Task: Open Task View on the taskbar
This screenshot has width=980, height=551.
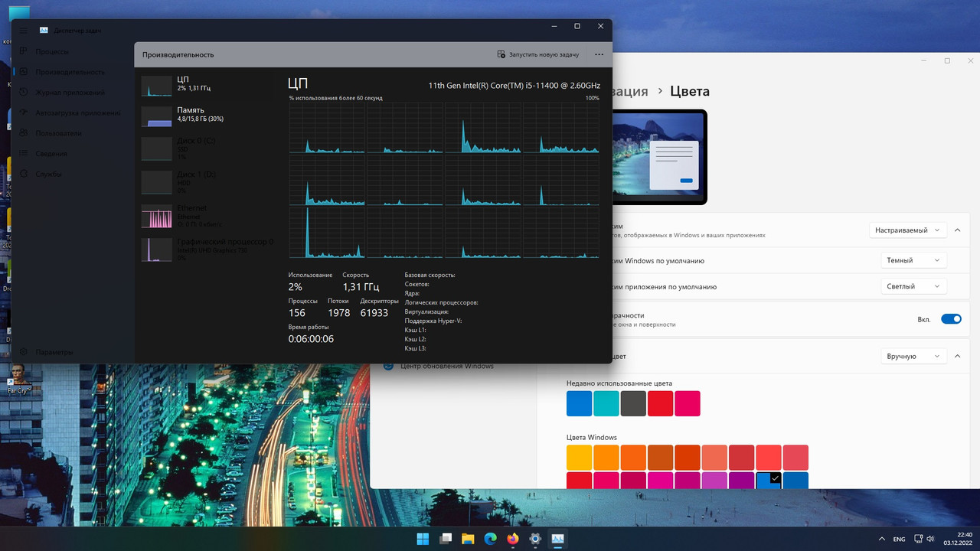Action: tap(446, 539)
